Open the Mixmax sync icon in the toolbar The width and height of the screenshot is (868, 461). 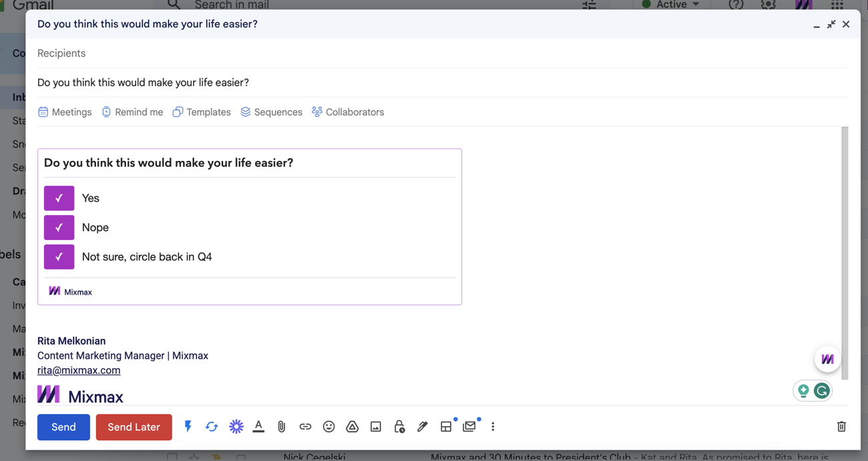click(x=212, y=426)
